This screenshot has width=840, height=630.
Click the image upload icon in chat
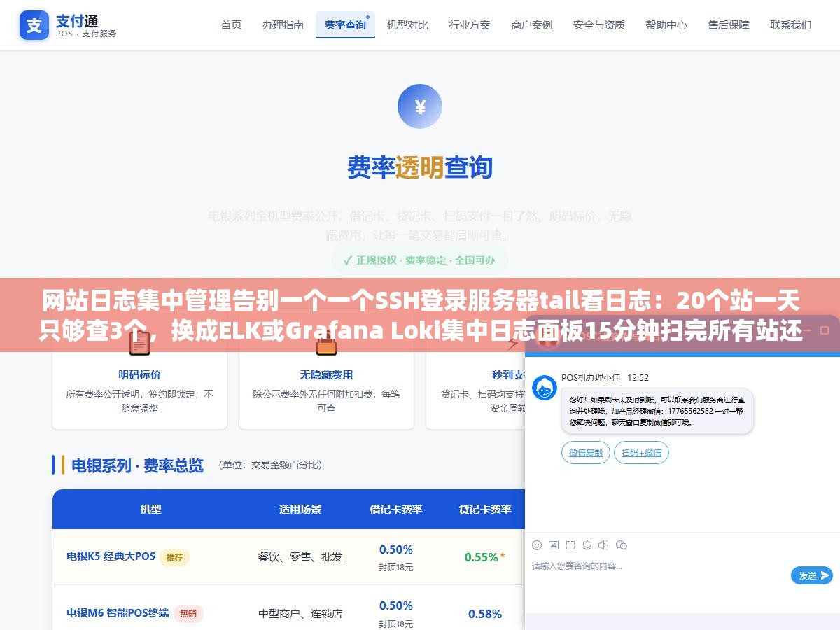coord(554,545)
